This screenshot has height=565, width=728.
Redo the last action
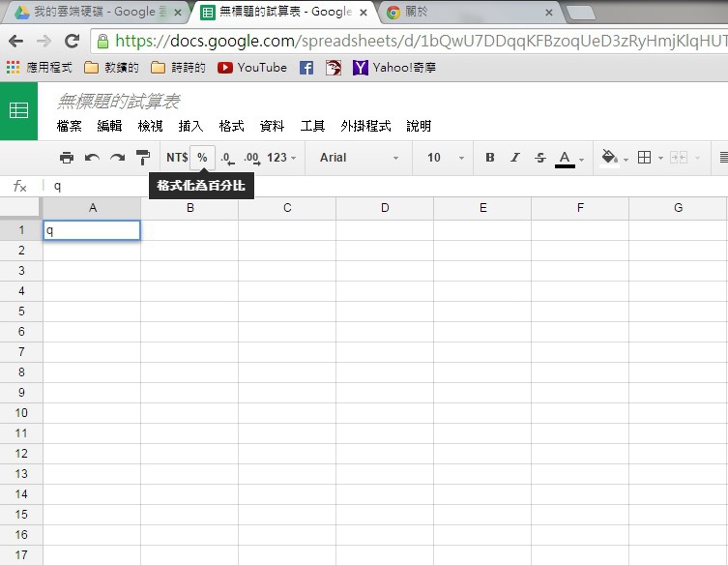117,158
